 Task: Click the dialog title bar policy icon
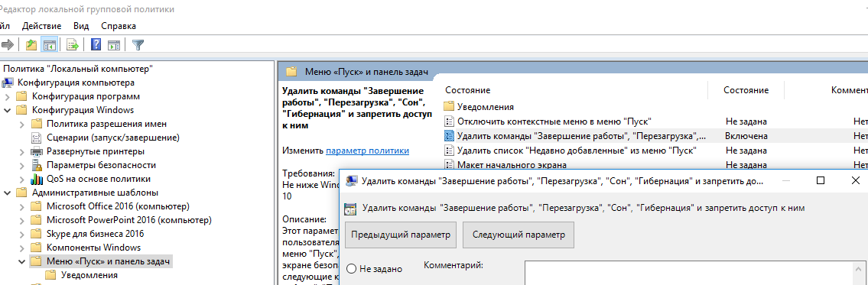click(x=351, y=180)
